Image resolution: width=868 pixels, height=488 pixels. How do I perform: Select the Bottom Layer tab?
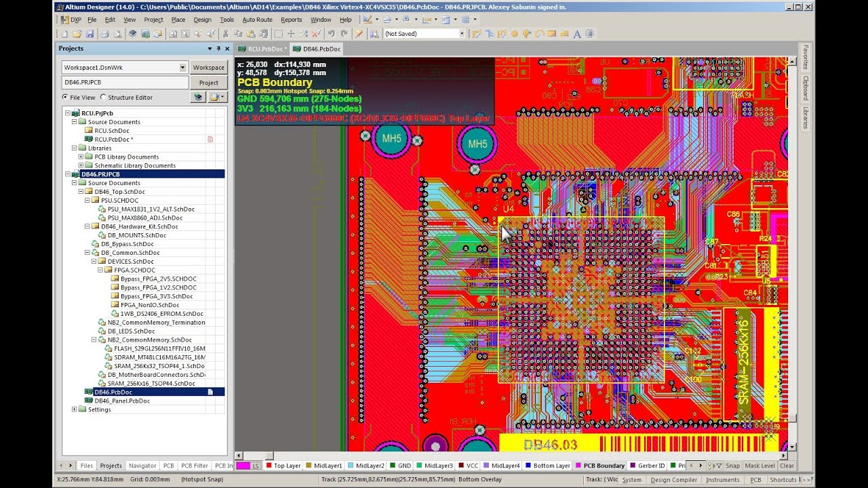(548, 466)
